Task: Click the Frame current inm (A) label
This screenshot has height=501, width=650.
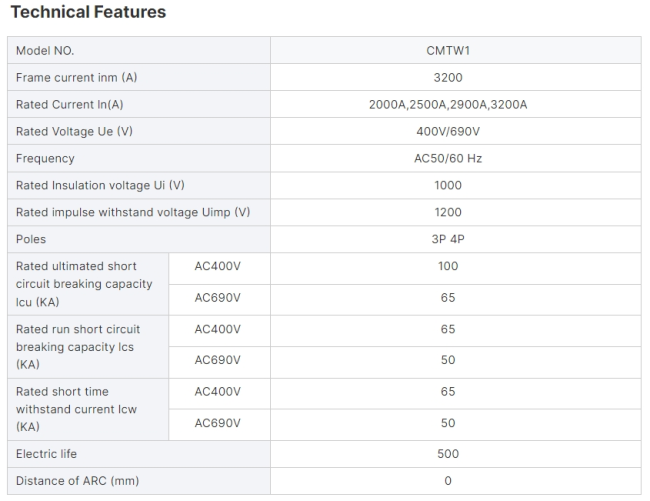Action: (76, 77)
